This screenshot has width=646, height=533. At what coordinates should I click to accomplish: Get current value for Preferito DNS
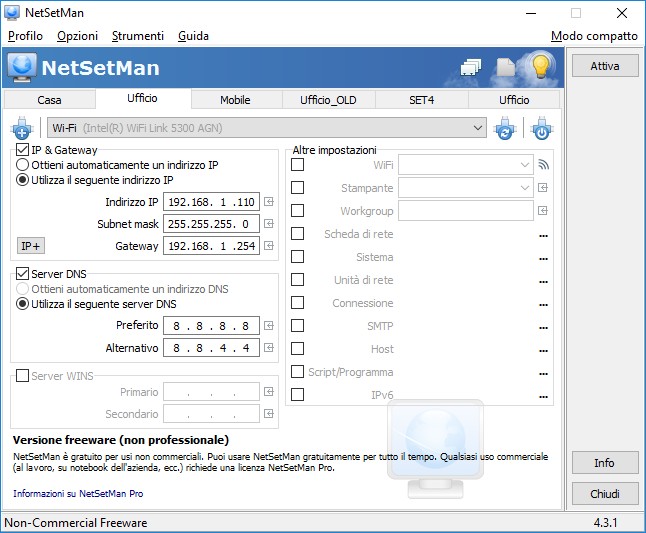tap(269, 326)
